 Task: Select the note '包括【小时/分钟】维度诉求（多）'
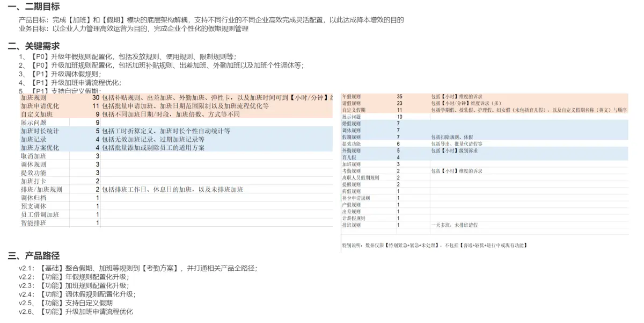coord(467,103)
